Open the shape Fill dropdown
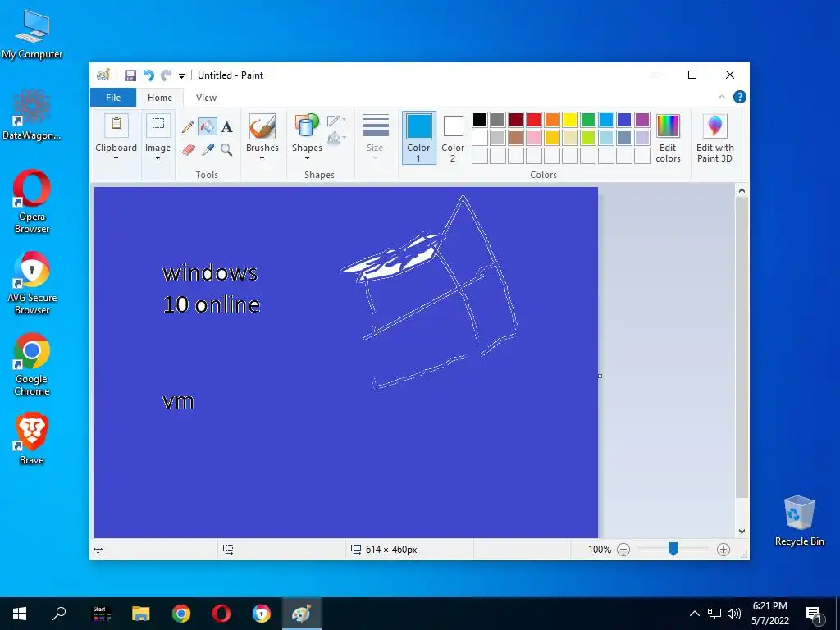This screenshot has height=630, width=840. [336, 138]
